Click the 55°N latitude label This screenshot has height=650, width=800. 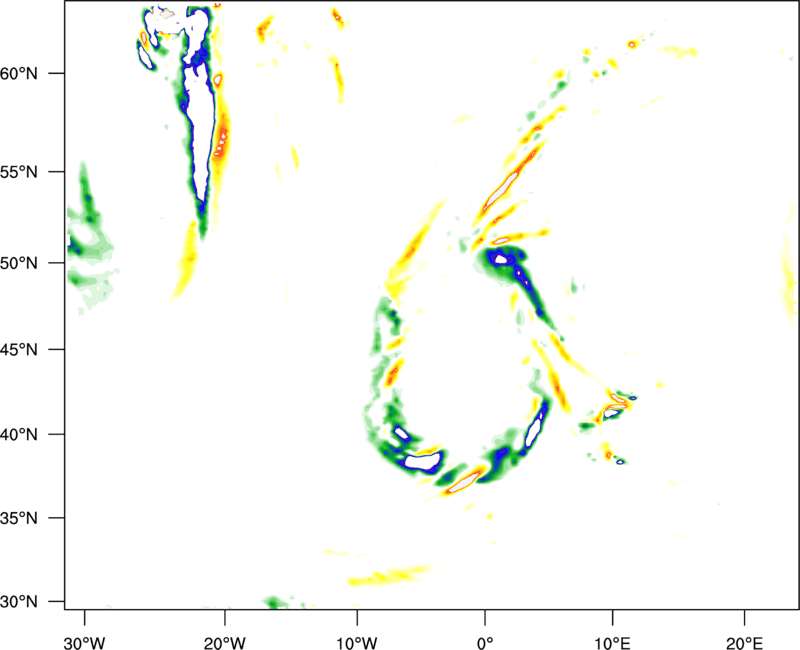pos(19,172)
